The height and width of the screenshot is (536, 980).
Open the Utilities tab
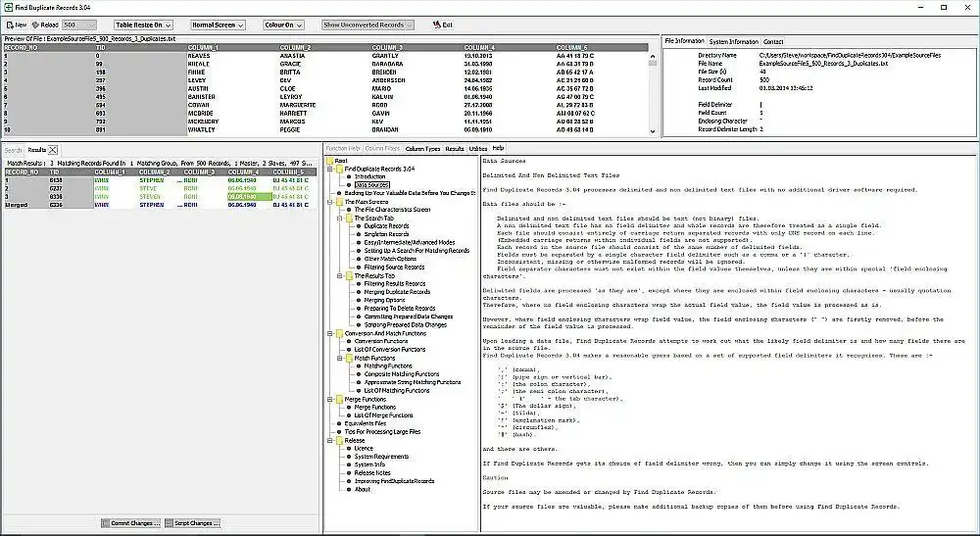point(478,149)
